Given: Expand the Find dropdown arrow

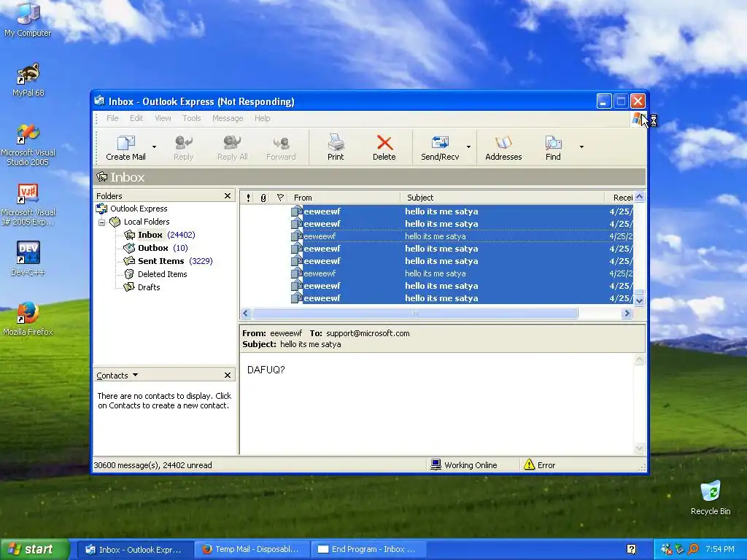Looking at the screenshot, I should (x=581, y=147).
